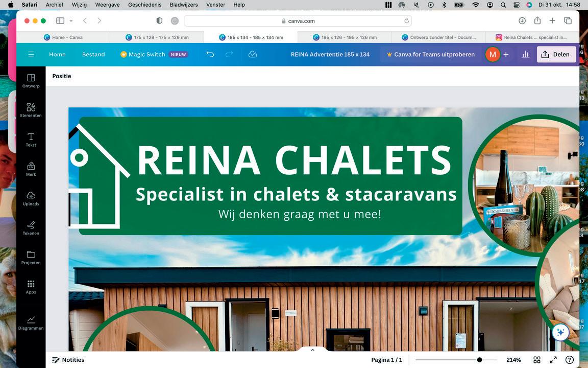Open Safari privacy shield report

pyautogui.click(x=159, y=20)
